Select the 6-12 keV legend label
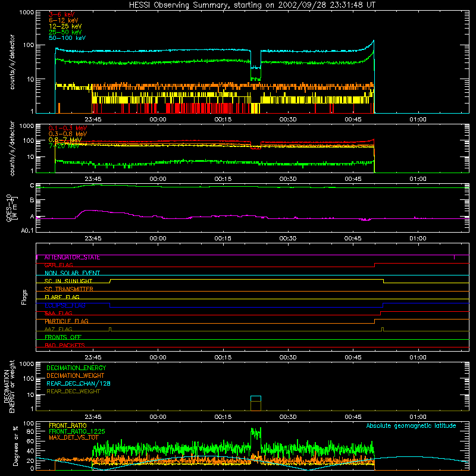 pos(63,20)
